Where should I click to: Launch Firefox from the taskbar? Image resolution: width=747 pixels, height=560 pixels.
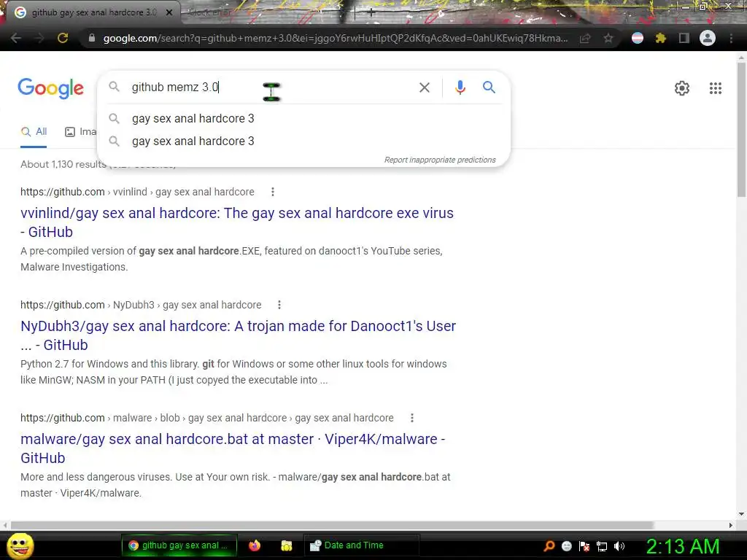point(255,545)
